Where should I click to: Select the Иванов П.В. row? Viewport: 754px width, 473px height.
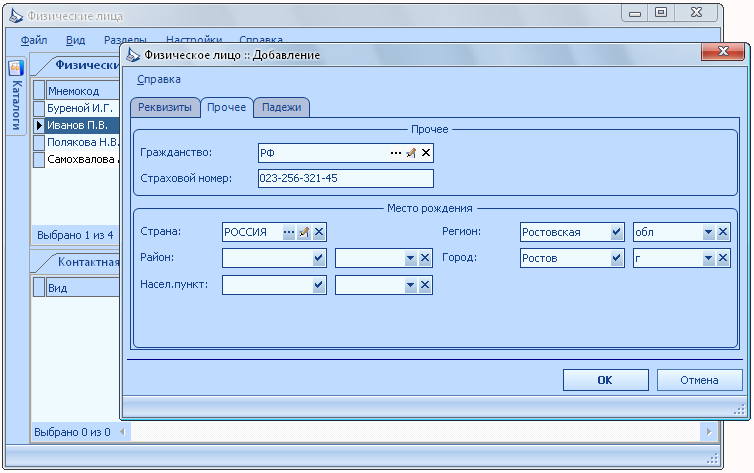[82, 125]
